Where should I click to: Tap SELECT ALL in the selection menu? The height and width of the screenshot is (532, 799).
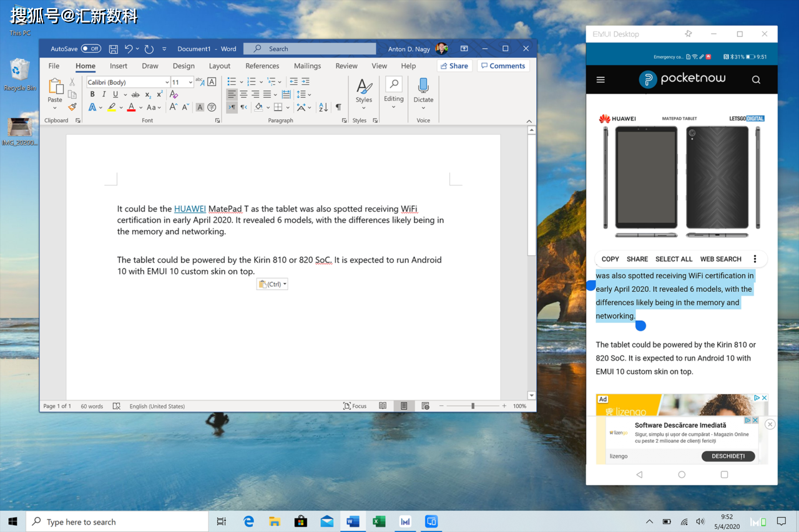click(674, 259)
